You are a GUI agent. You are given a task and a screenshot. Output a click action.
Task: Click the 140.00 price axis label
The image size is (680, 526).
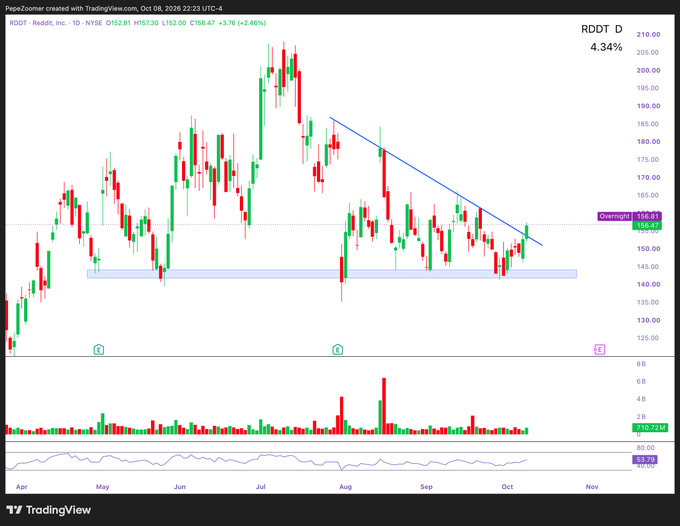pos(648,284)
